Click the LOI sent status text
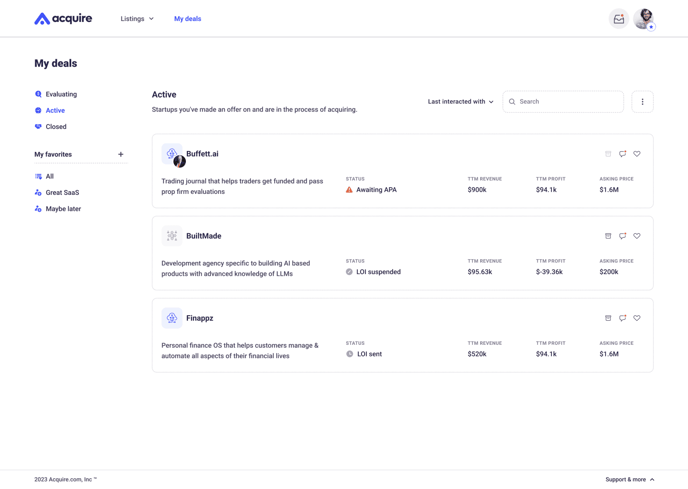The image size is (688, 489). coord(369,354)
